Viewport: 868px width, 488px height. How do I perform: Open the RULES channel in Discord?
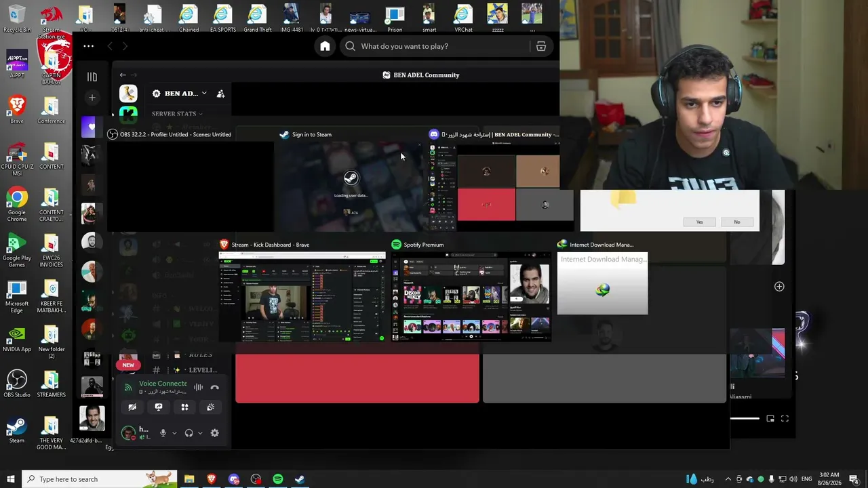coord(184,355)
